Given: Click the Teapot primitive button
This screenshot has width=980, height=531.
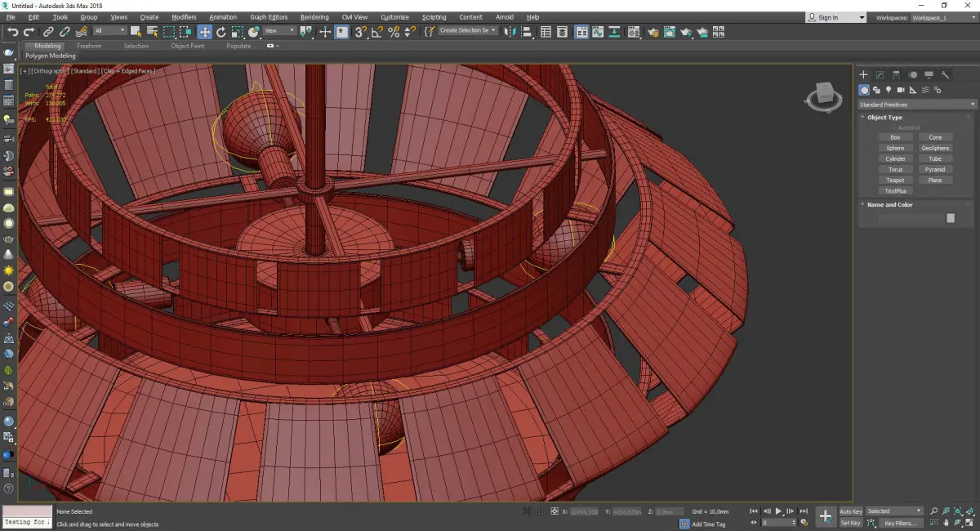Looking at the screenshot, I should click(x=896, y=180).
